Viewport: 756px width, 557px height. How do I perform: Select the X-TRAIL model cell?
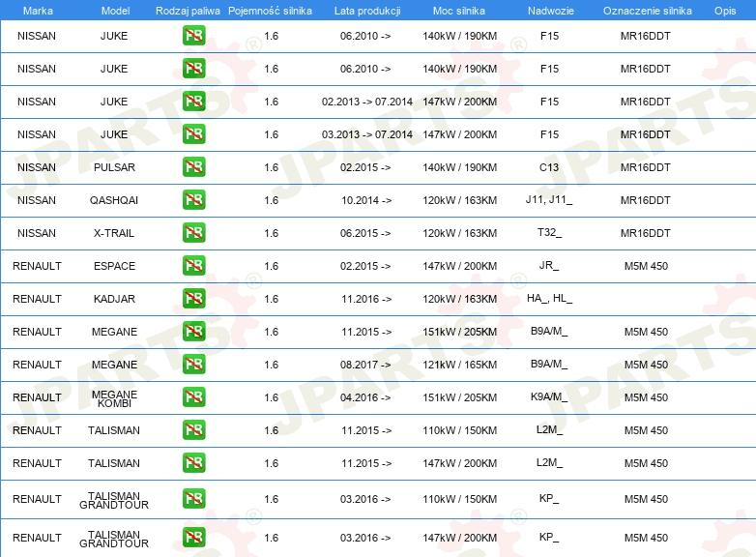coord(114,233)
